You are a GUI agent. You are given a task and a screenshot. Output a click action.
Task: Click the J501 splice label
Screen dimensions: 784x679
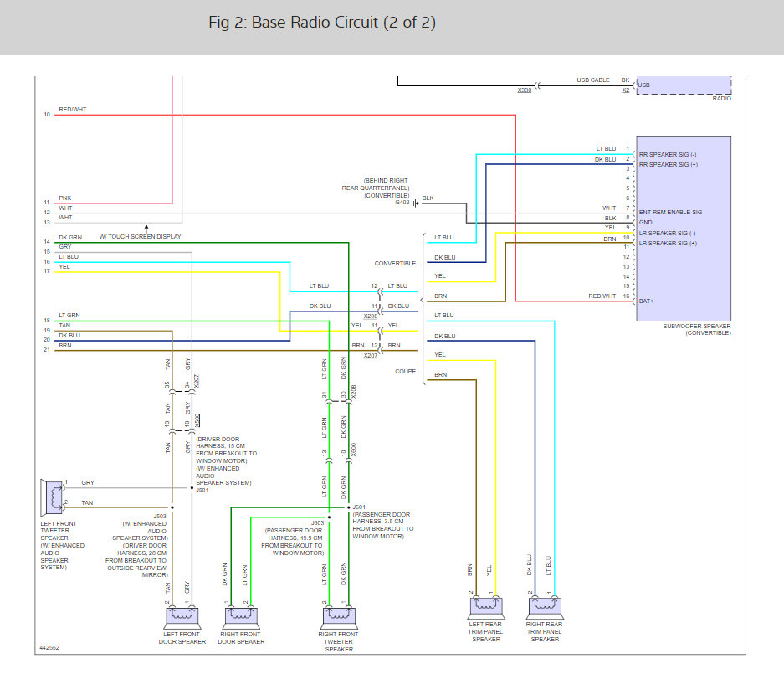[202, 491]
